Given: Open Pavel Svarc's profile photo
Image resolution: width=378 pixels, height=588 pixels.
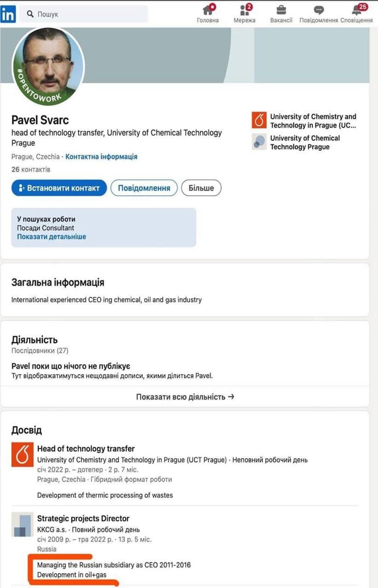Looking at the screenshot, I should (x=49, y=66).
